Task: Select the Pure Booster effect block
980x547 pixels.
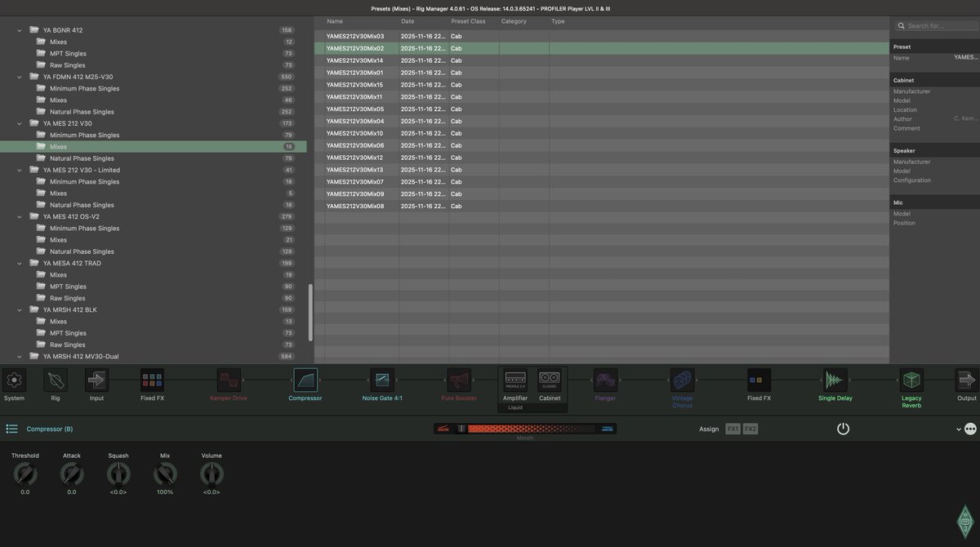Action: [x=459, y=380]
